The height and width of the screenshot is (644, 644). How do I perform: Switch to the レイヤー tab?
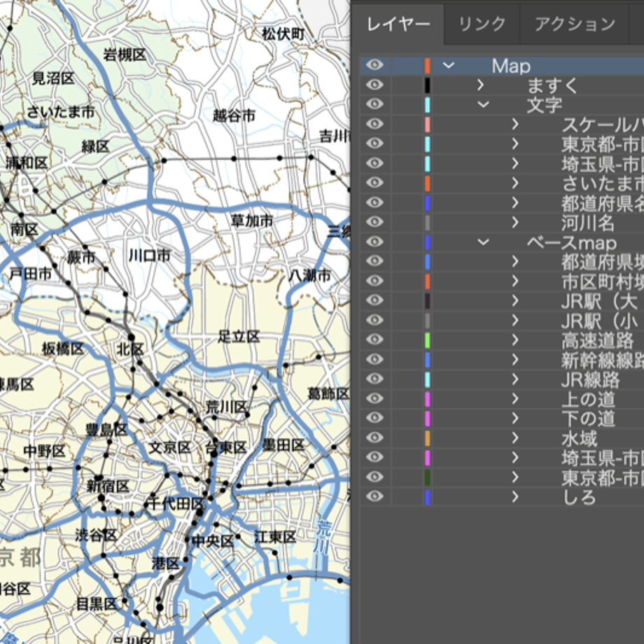click(x=398, y=24)
